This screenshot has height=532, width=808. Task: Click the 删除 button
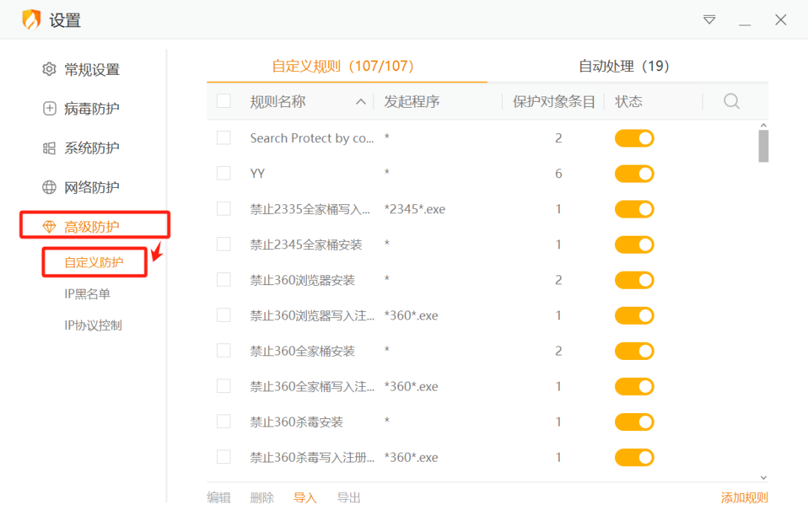click(x=262, y=498)
